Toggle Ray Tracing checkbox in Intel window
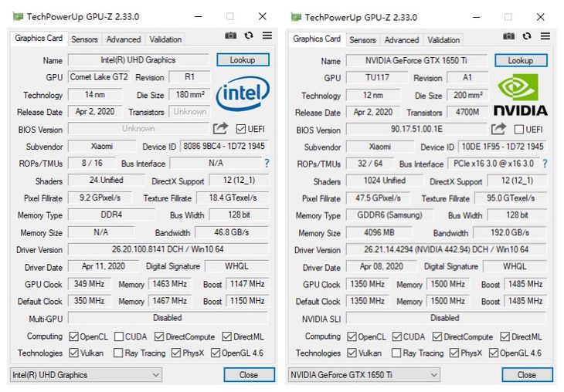 pos(118,353)
